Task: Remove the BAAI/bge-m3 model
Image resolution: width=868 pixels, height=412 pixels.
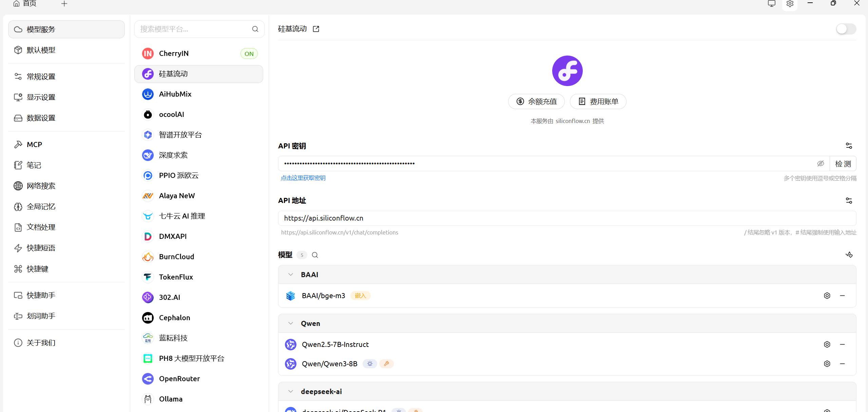Action: 842,296
